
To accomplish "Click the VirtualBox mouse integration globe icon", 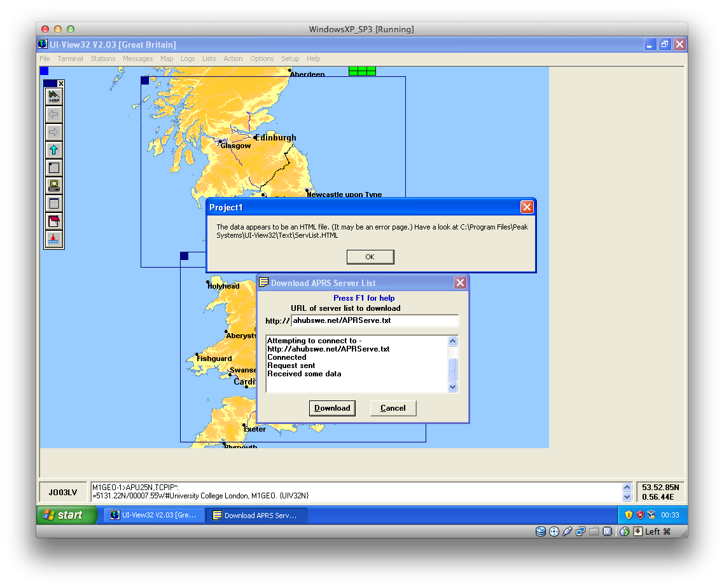I will (625, 531).
